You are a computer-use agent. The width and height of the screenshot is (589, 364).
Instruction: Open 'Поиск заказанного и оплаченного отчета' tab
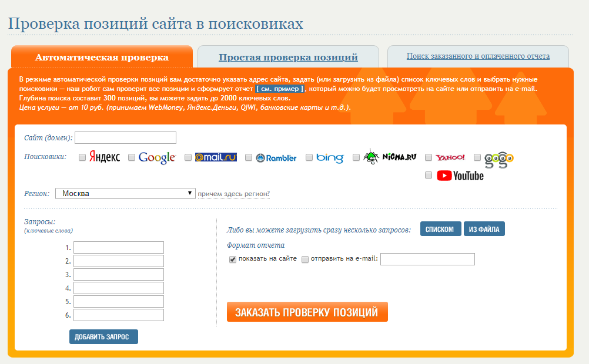478,56
